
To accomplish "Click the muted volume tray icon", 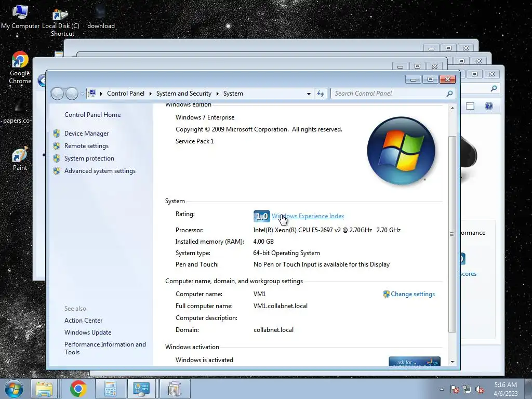I will [480, 389].
